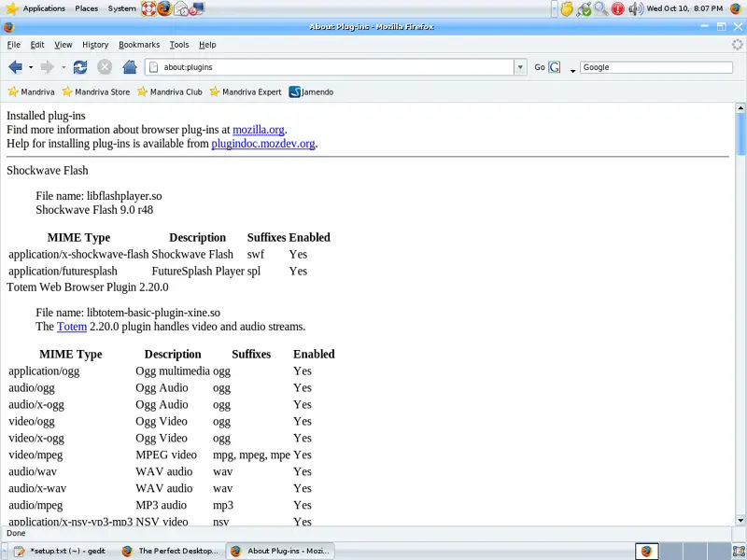Click the Go button
The height and width of the screenshot is (560, 747).
click(540, 67)
